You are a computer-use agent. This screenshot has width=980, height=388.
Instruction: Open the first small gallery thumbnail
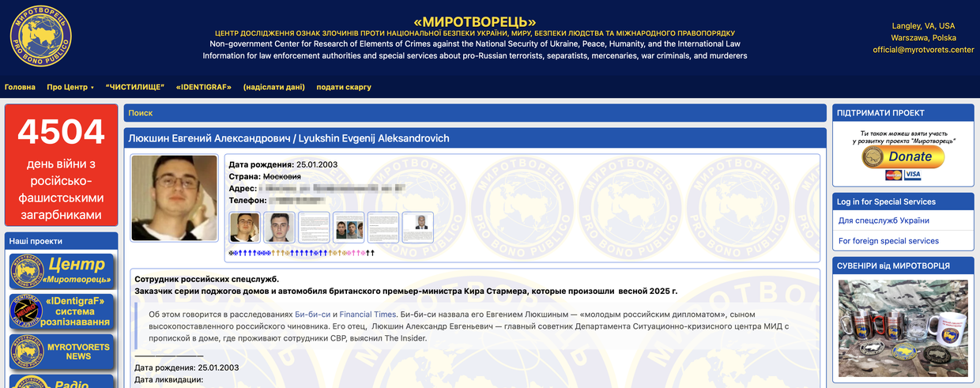click(x=244, y=228)
